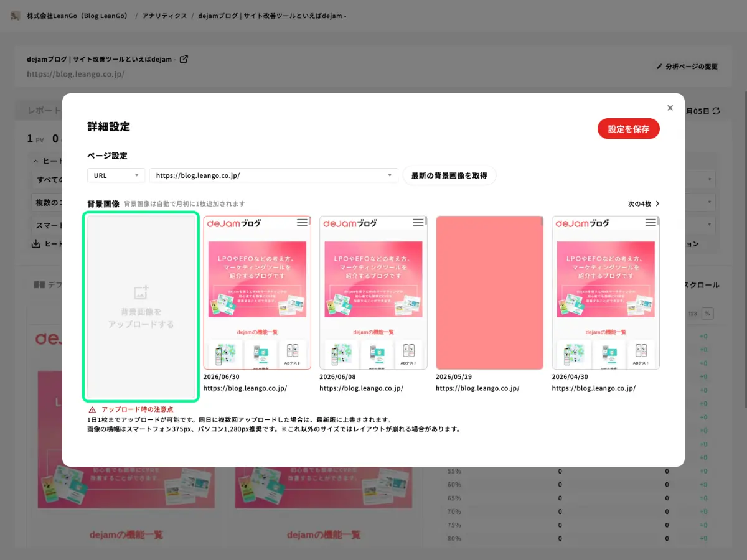Click the 次の4枚 chevron arrow

tap(657, 203)
